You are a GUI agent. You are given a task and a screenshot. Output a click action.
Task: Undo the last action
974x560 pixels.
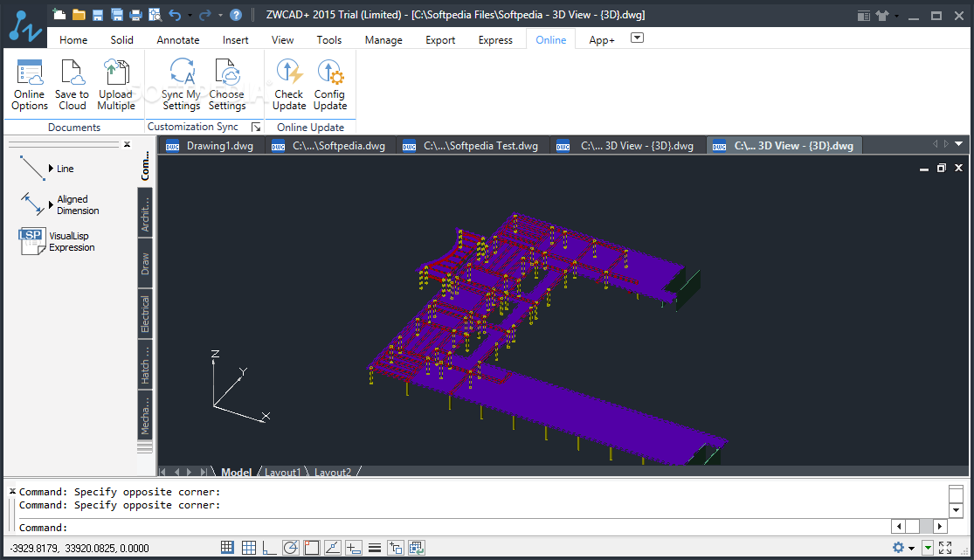[176, 15]
